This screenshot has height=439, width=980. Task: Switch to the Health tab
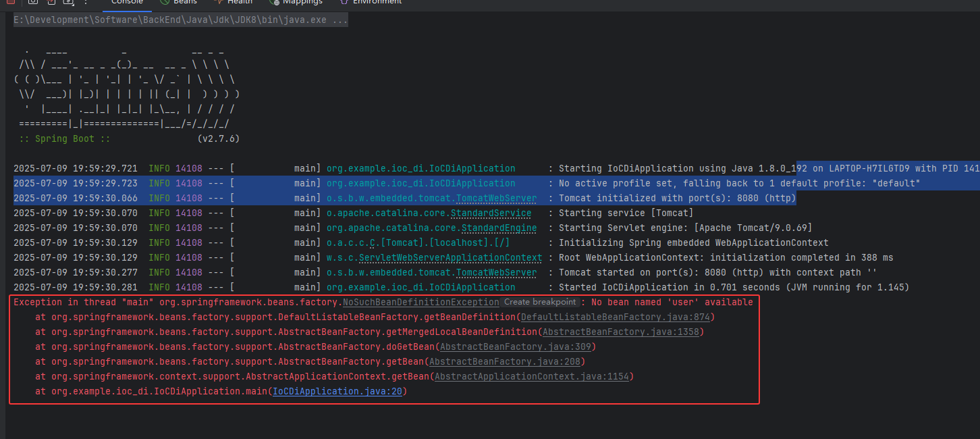click(233, 2)
